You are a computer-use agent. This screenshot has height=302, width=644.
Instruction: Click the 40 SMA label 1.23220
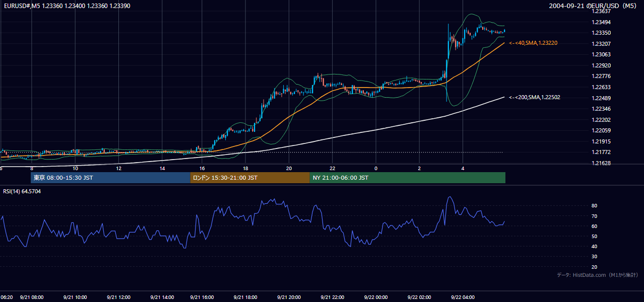(533, 43)
